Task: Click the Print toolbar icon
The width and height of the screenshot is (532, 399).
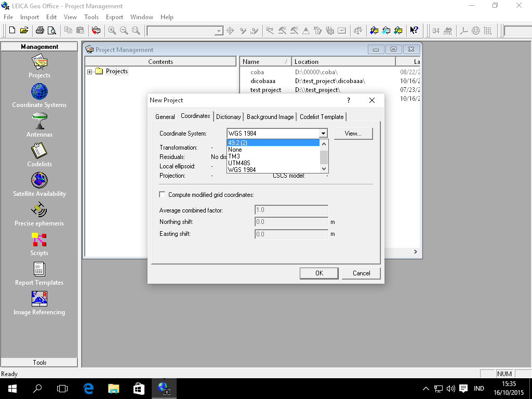Action: 39,31
